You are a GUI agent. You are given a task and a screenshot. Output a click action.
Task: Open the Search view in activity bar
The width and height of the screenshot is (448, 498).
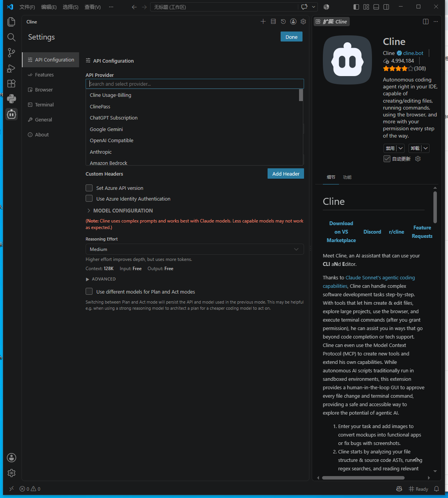click(12, 37)
